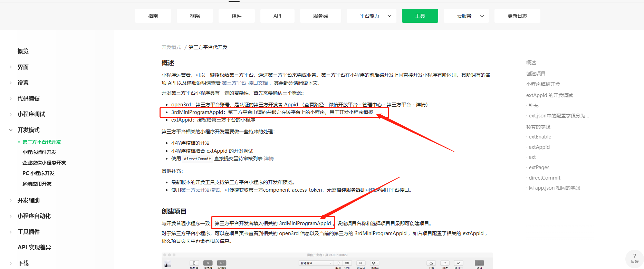Open the 云服务 dropdown menu
The image size is (644, 269).
(466, 16)
